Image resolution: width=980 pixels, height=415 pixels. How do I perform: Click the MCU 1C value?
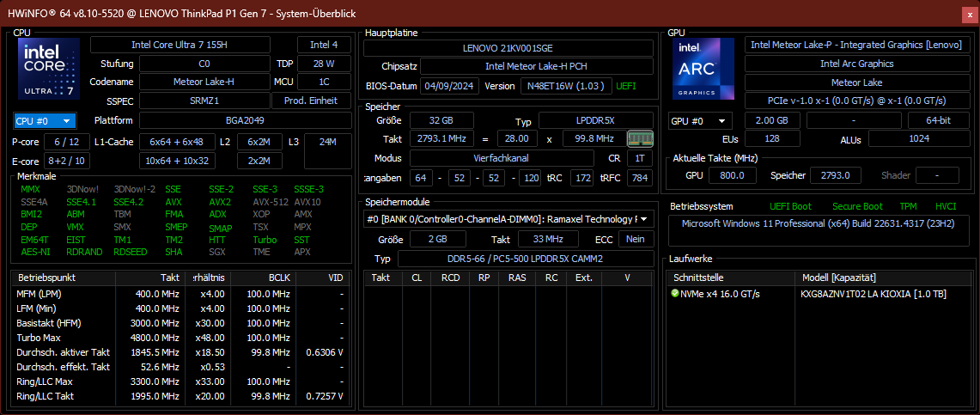click(325, 82)
